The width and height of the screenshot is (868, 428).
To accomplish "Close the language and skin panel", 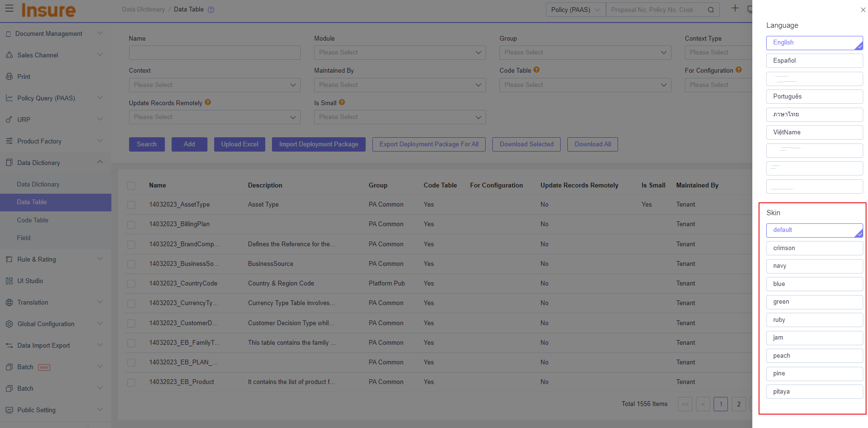I will (863, 10).
